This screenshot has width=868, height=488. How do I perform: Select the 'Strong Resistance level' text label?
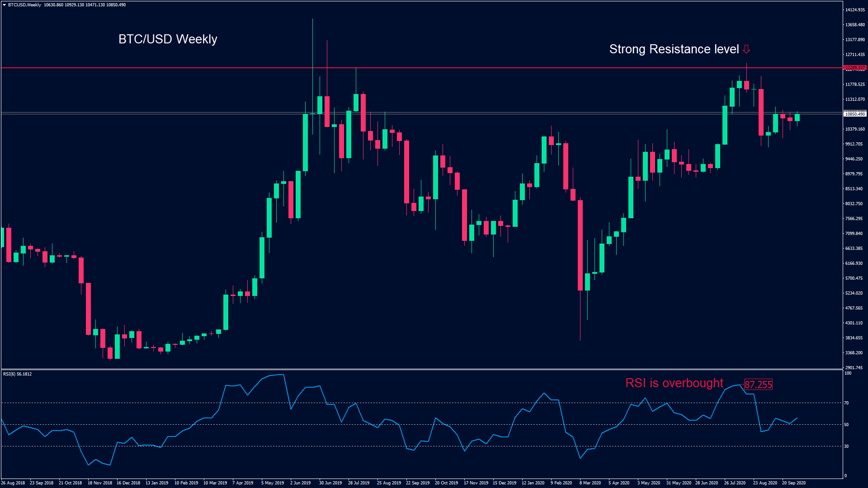[x=674, y=49]
